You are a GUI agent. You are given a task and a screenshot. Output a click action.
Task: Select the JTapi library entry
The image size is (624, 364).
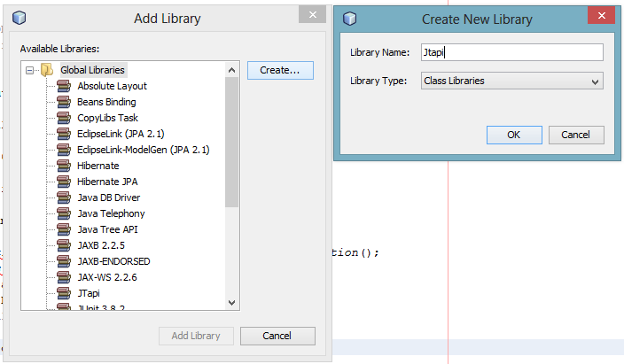[89, 293]
